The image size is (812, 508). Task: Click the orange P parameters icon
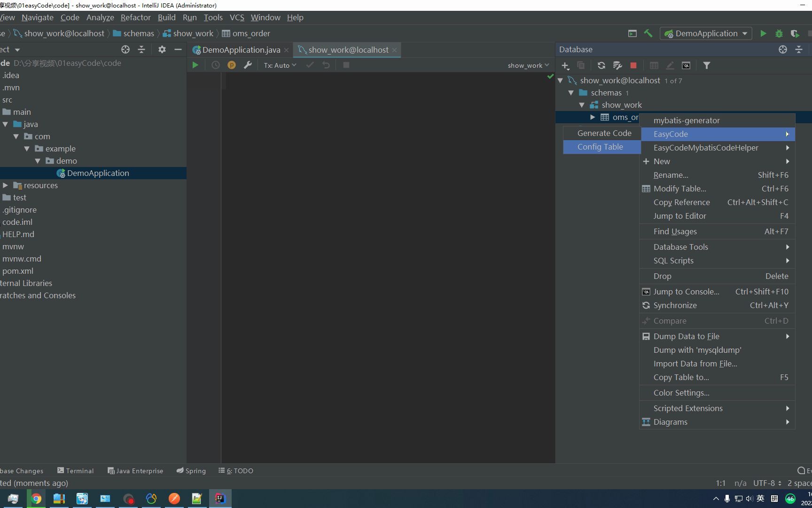pos(232,65)
